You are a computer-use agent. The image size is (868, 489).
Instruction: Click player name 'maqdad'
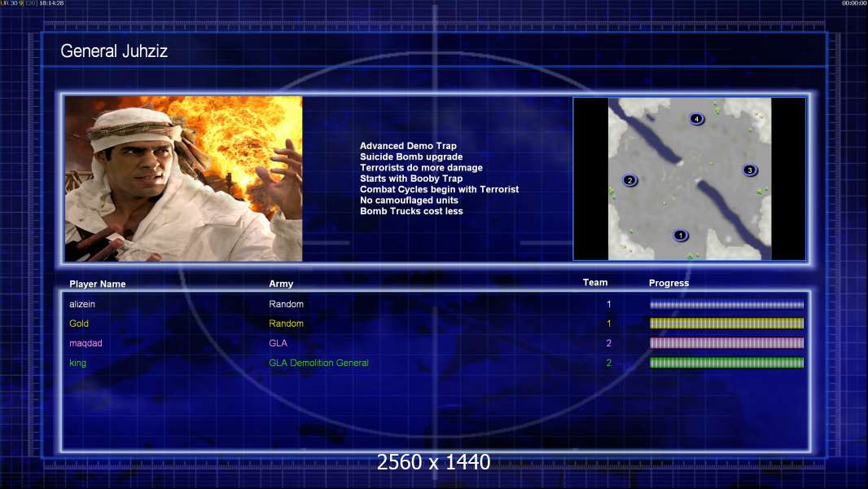click(x=85, y=343)
